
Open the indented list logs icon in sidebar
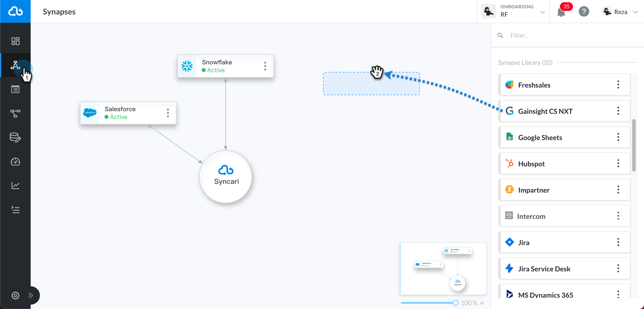click(x=15, y=210)
